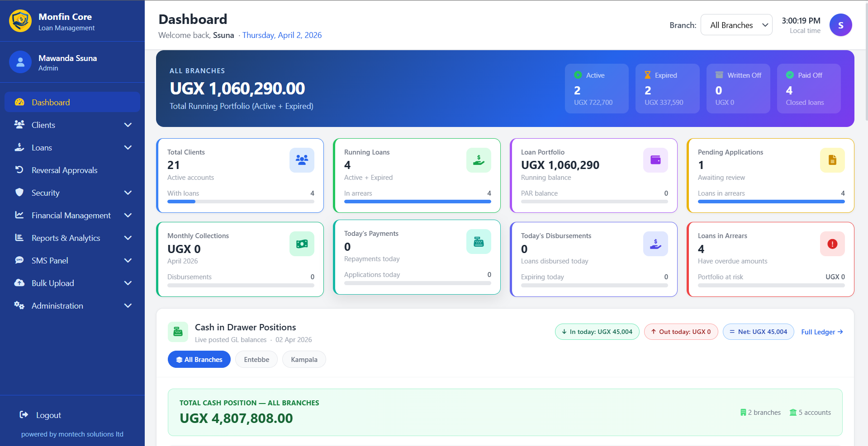The height and width of the screenshot is (446, 868).
Task: Select the All Branches filter chip
Action: 199,359
